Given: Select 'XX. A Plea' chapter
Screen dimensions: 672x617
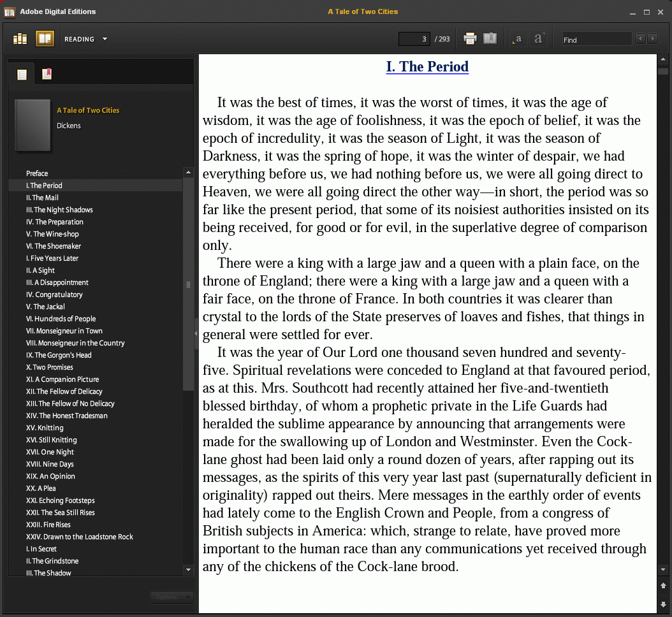Looking at the screenshot, I should (41, 488).
